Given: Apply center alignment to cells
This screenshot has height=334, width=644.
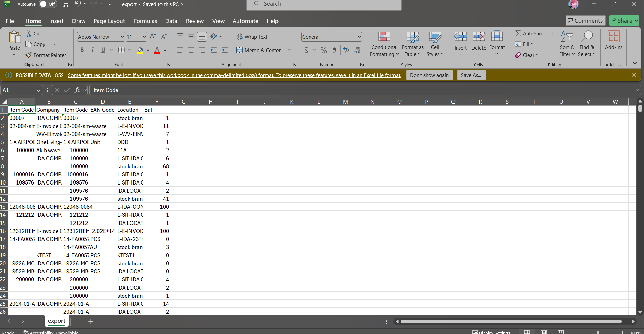Looking at the screenshot, I should (x=191, y=50).
